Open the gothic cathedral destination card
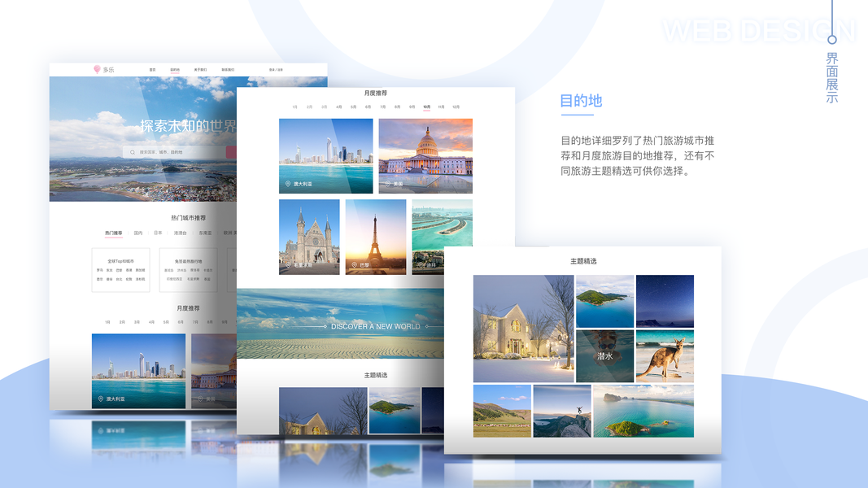Screen dimensions: 868x488 click(x=309, y=237)
